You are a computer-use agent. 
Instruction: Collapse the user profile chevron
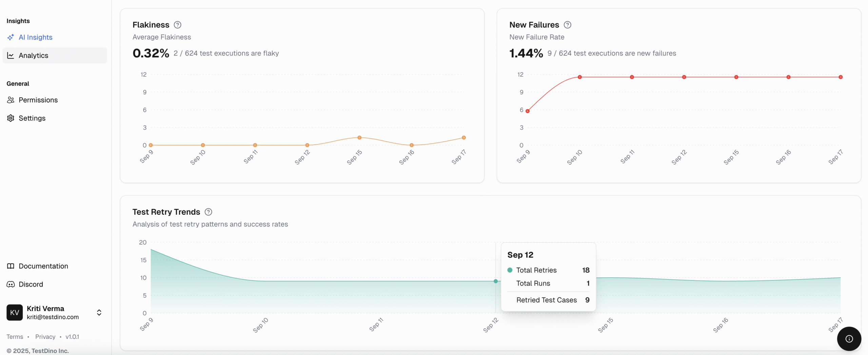click(x=99, y=312)
